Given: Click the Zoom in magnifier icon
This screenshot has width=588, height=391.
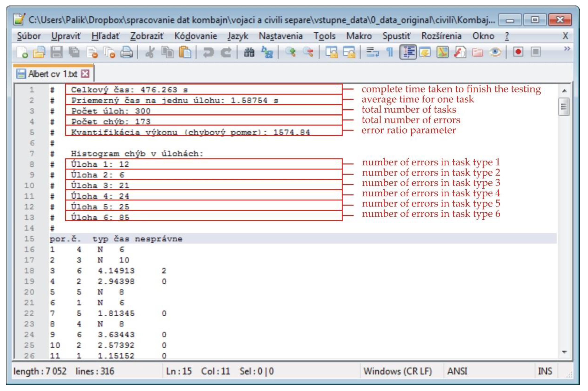Looking at the screenshot, I should coord(290,52).
